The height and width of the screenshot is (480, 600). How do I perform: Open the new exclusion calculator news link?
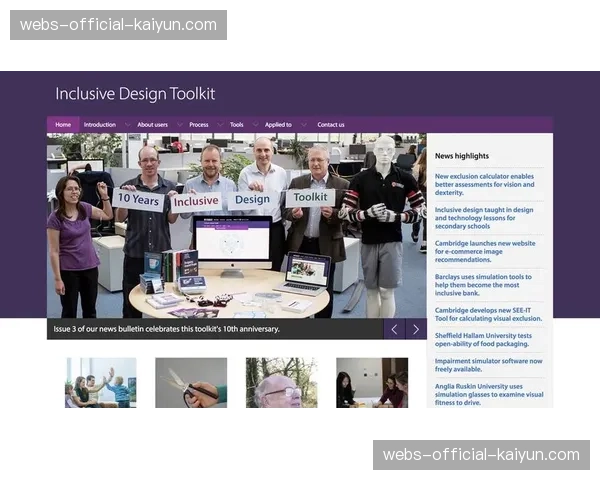tap(484, 180)
